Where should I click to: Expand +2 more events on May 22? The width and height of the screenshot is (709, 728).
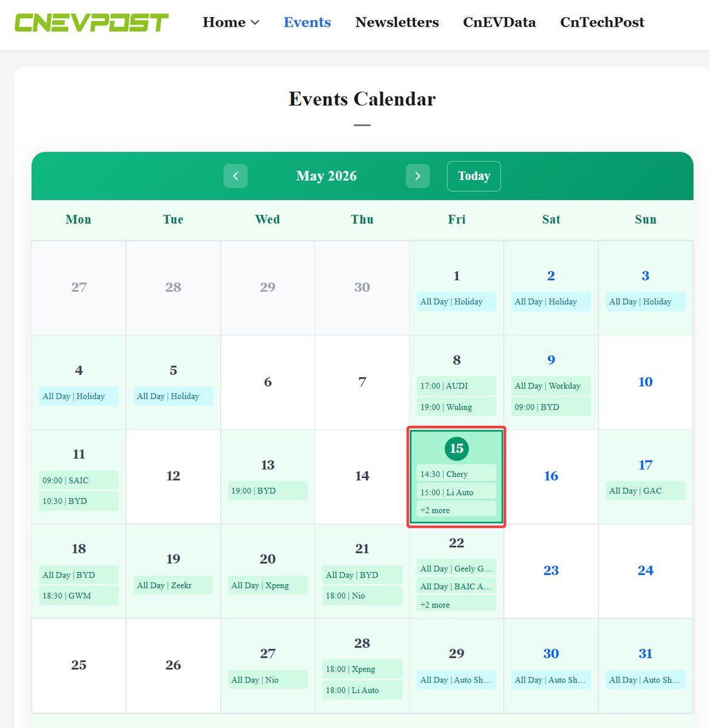456,604
